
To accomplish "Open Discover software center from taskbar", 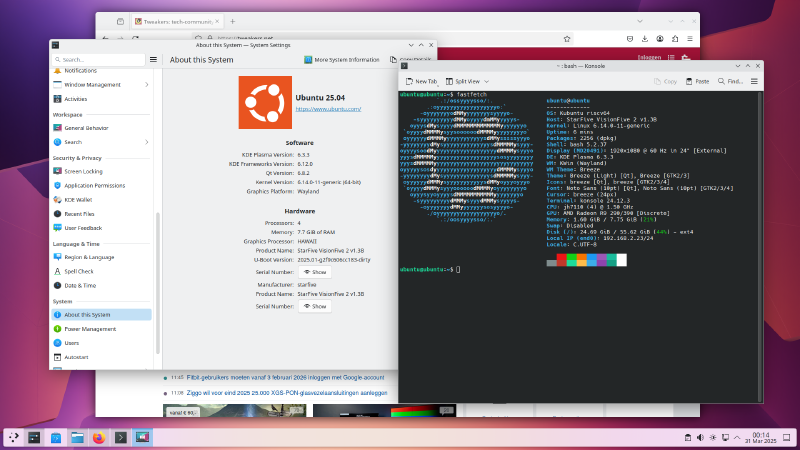I will [56, 437].
